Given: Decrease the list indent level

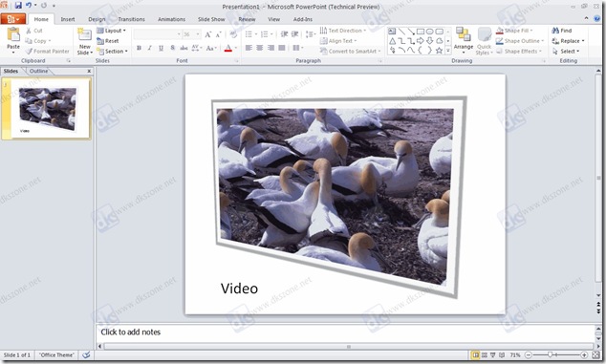Looking at the screenshot, I should click(x=284, y=34).
